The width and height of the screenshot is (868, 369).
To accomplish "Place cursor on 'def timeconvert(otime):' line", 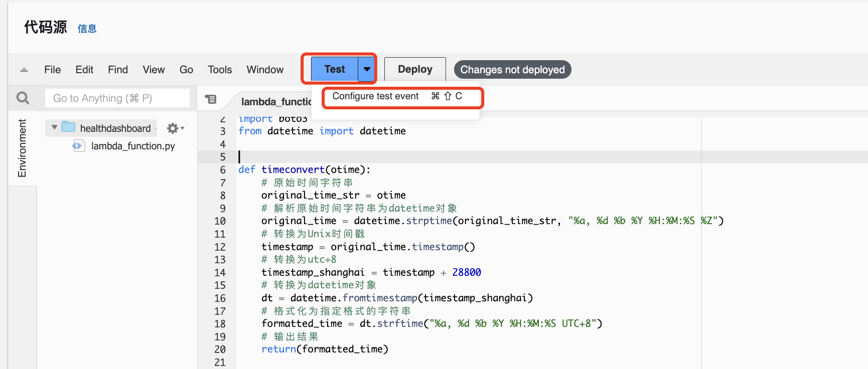I will (305, 169).
